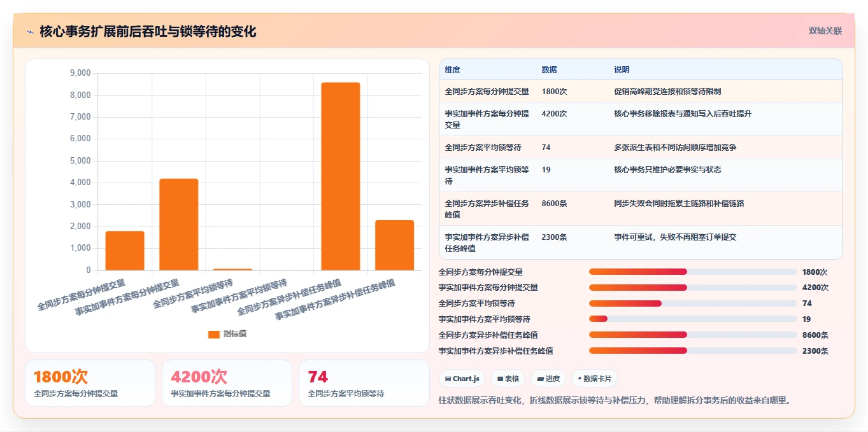Click the 4200次 progress bar

(693, 288)
